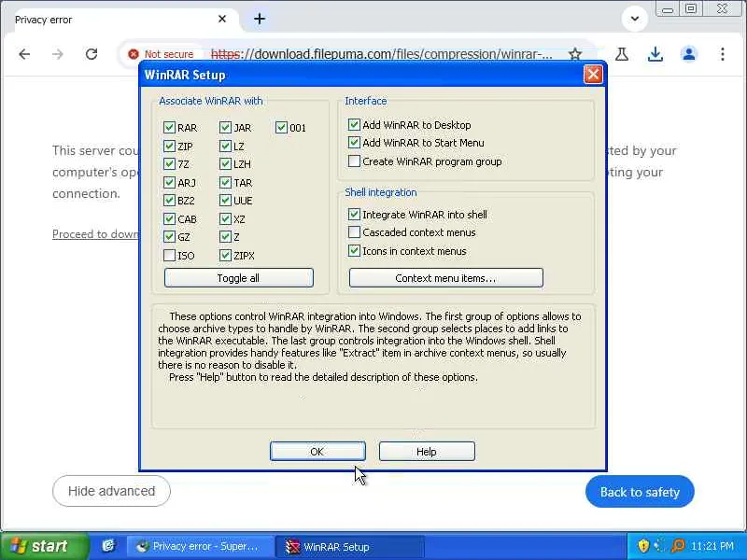747x560 pixels.
Task: Switch to Privacy error taskbar item
Action: click(x=199, y=546)
